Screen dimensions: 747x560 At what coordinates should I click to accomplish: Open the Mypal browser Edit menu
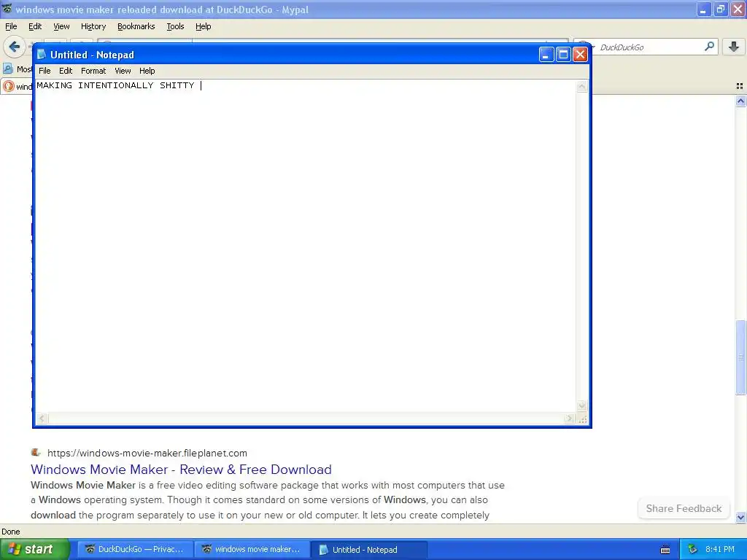point(35,27)
